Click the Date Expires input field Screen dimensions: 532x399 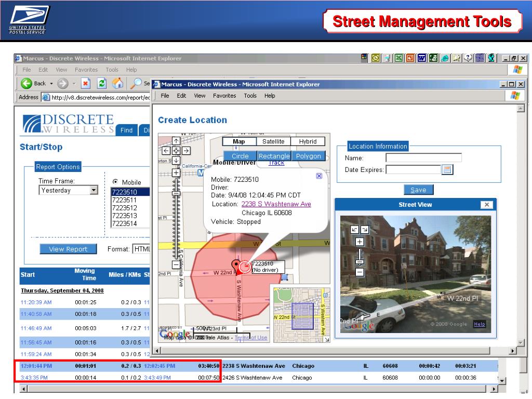pos(414,170)
